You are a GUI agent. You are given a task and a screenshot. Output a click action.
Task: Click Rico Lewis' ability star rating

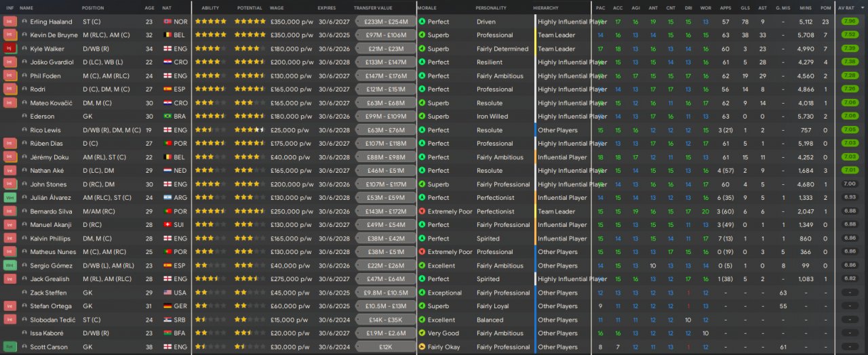(x=211, y=130)
